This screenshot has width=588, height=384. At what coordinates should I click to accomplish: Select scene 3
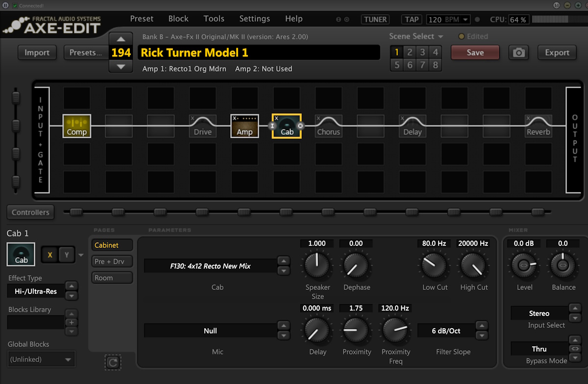point(422,52)
